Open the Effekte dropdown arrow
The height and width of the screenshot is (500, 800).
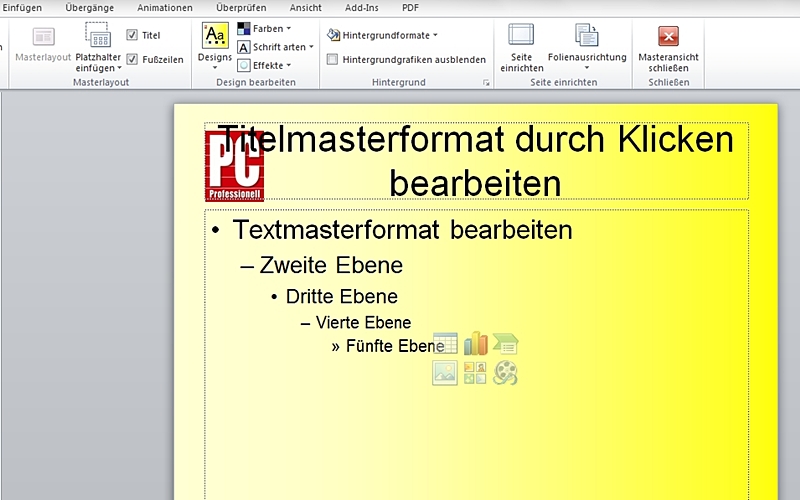pyautogui.click(x=289, y=65)
